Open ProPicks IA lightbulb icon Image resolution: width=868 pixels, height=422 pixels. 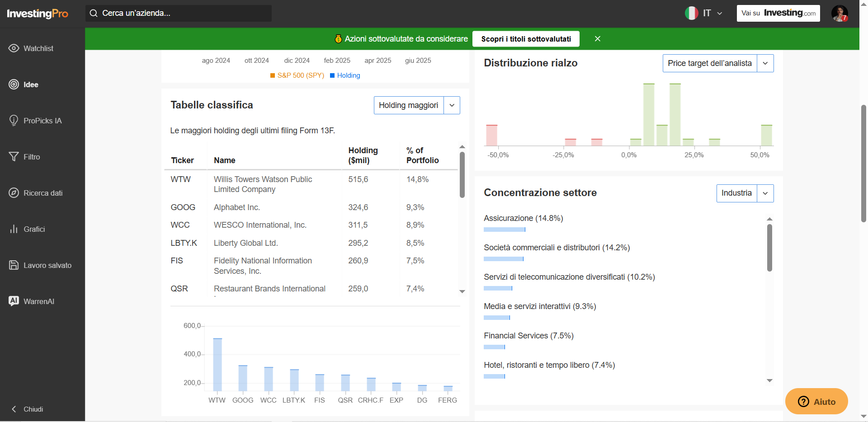pyautogui.click(x=14, y=121)
